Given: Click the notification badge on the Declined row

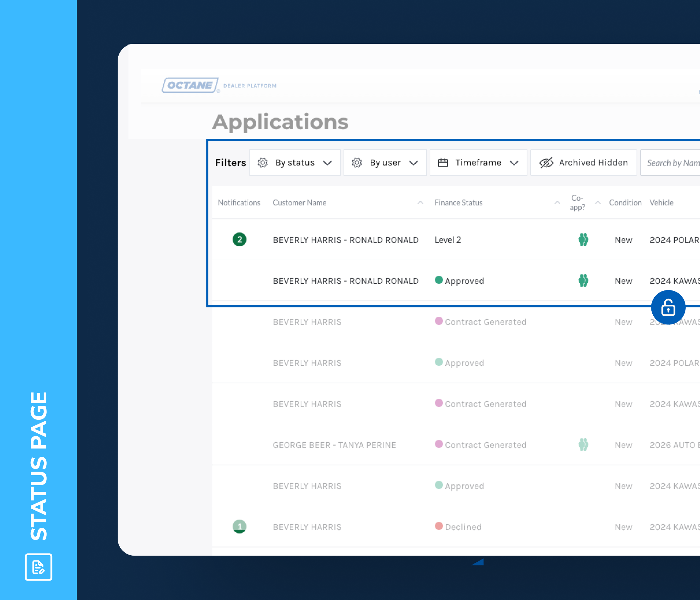Looking at the screenshot, I should tap(239, 526).
